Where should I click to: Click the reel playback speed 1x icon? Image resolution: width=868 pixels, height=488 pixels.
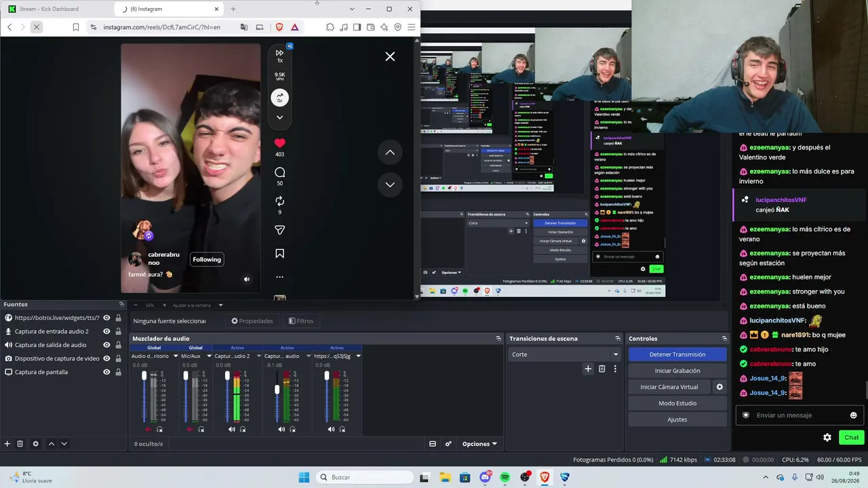click(279, 56)
